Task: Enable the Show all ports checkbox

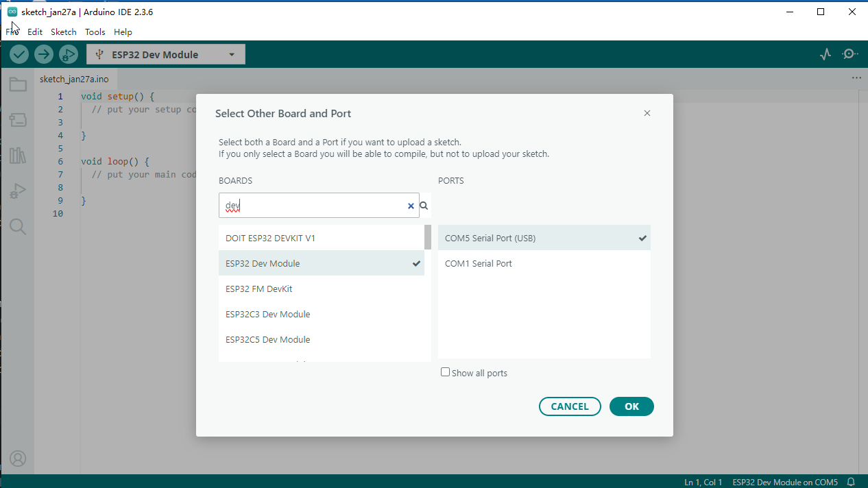Action: pyautogui.click(x=446, y=372)
